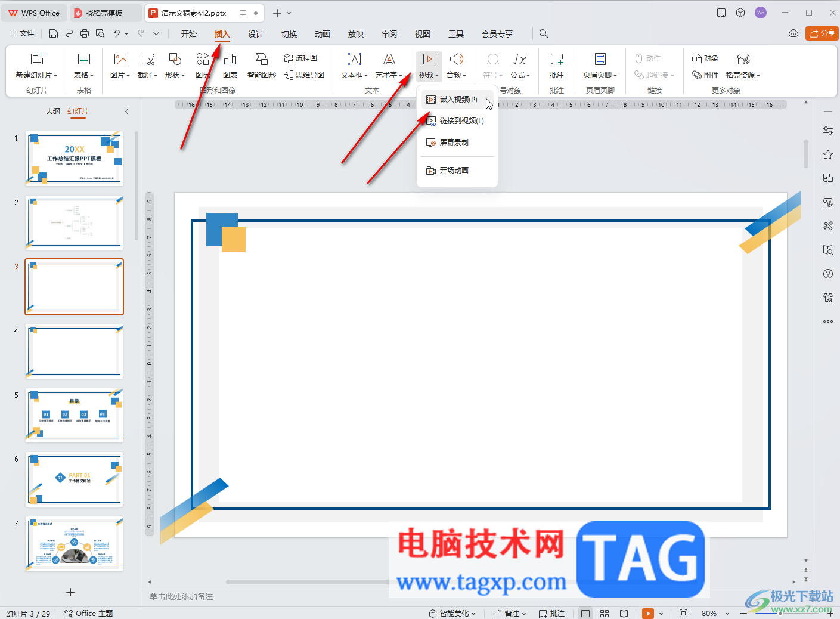Switch panel to 大纲 outline view
Screen dimensions: 840x619
click(53, 112)
